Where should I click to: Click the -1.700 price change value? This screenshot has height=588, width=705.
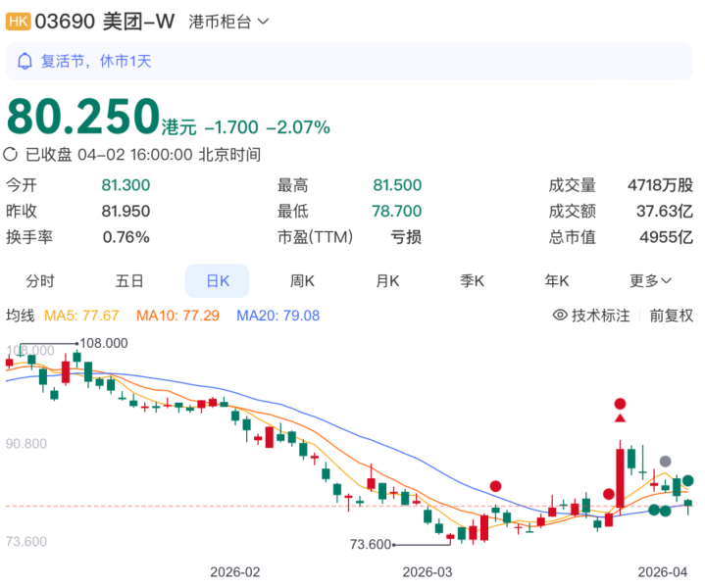tap(231, 127)
